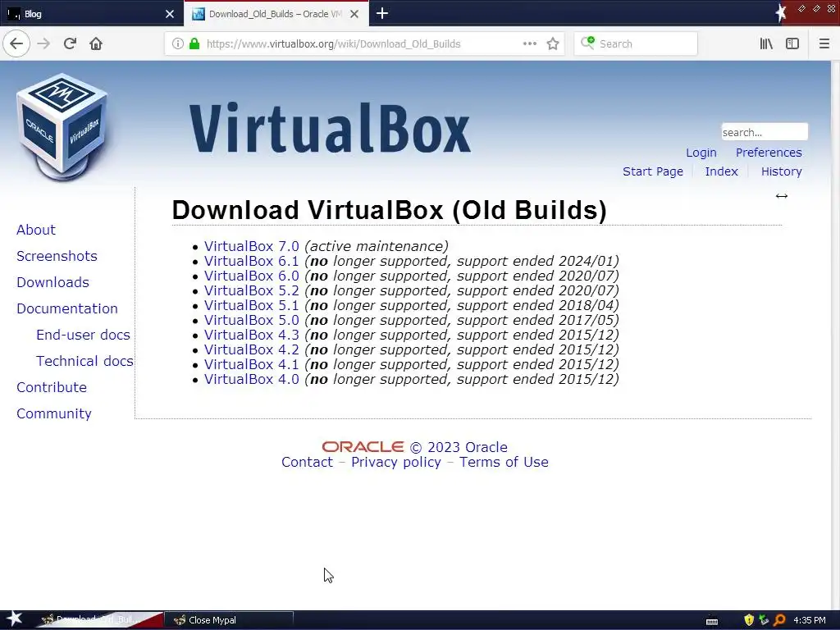Open a new browser tab

point(382,13)
